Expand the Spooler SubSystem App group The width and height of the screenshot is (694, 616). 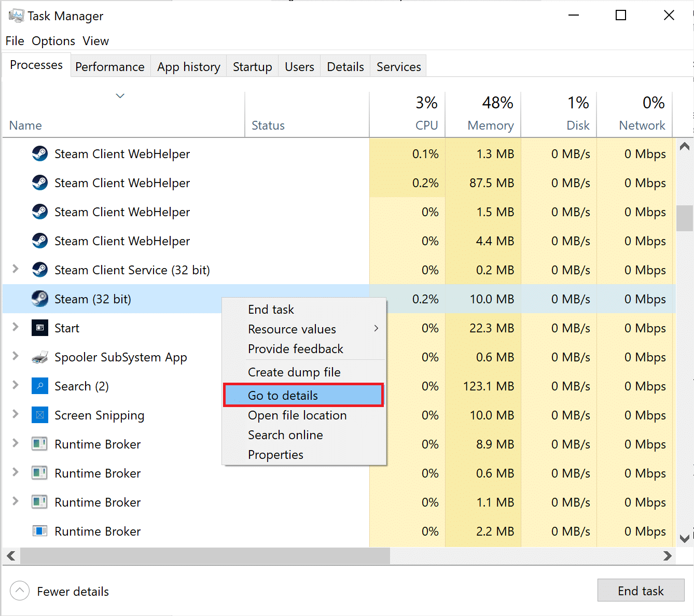click(x=16, y=356)
